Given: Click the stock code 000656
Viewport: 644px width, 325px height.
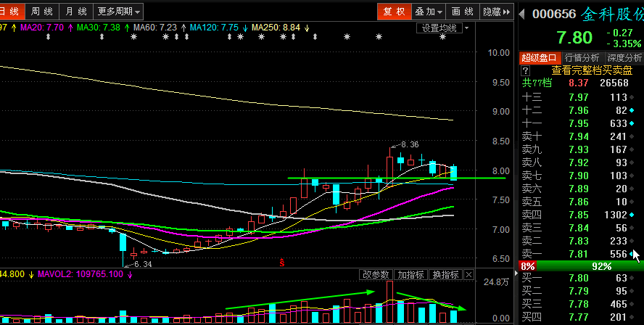Looking at the screenshot, I should pos(554,15).
